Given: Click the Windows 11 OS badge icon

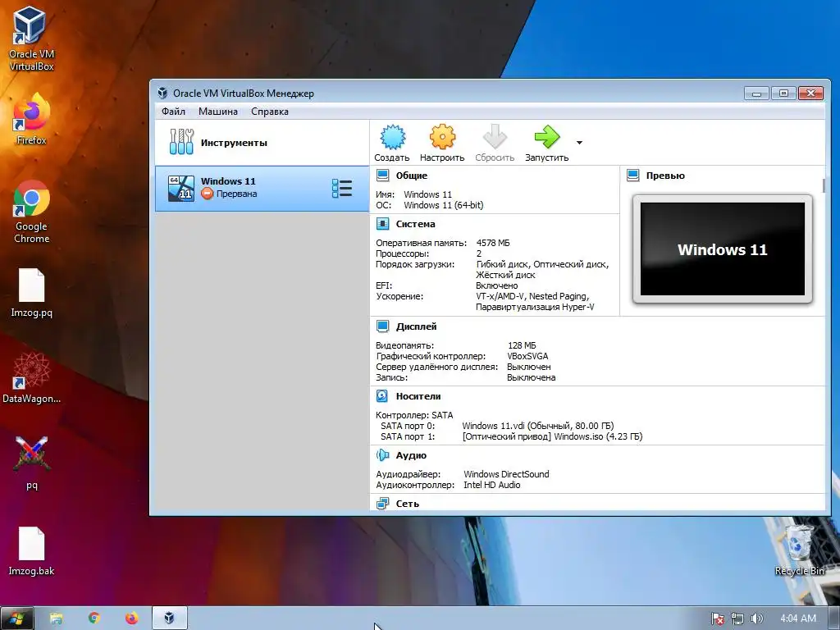Looking at the screenshot, I should 181,189.
